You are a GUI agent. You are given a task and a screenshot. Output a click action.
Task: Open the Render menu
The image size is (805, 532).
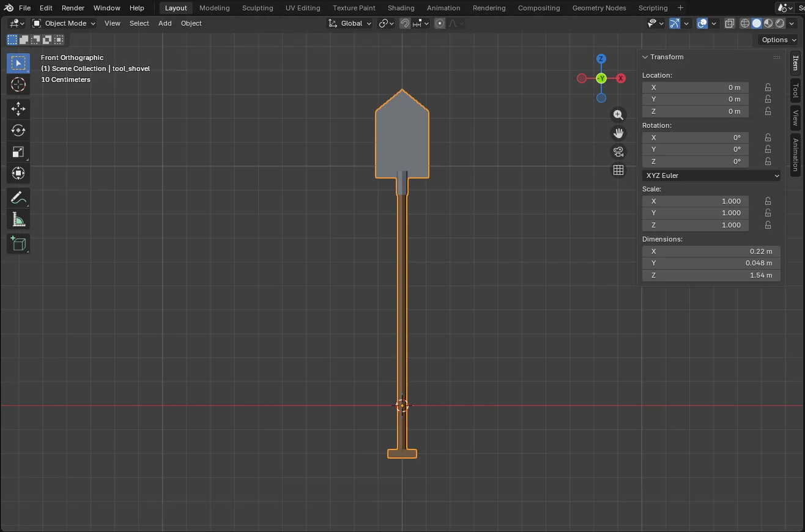(73, 8)
